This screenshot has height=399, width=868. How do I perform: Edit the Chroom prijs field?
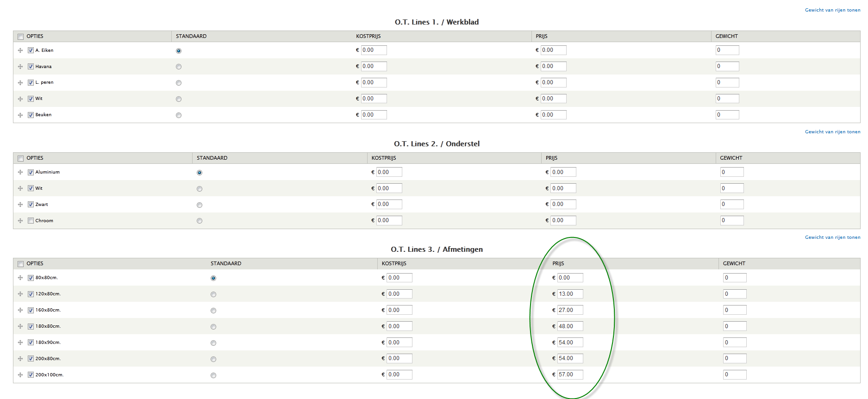pos(563,220)
